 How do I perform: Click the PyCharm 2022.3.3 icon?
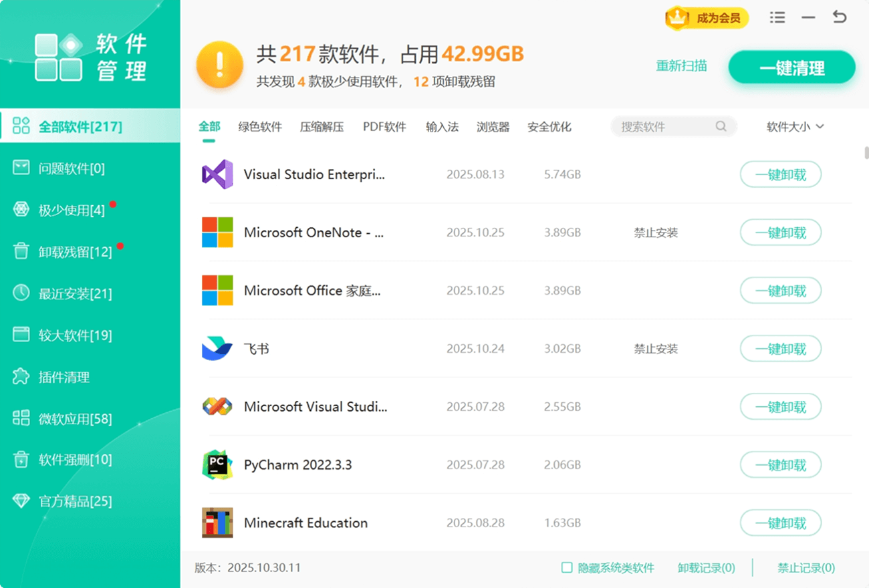pos(217,465)
